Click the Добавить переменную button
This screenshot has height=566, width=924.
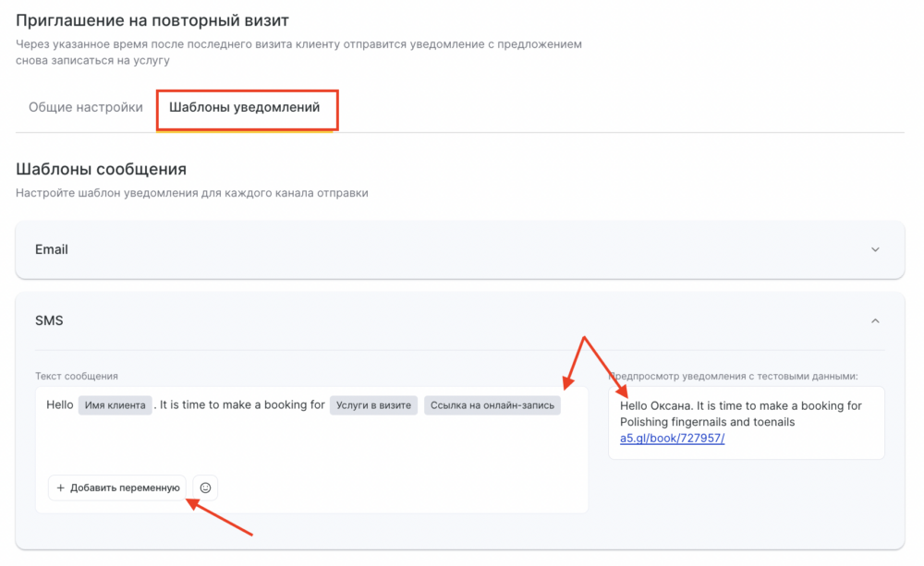coord(117,488)
